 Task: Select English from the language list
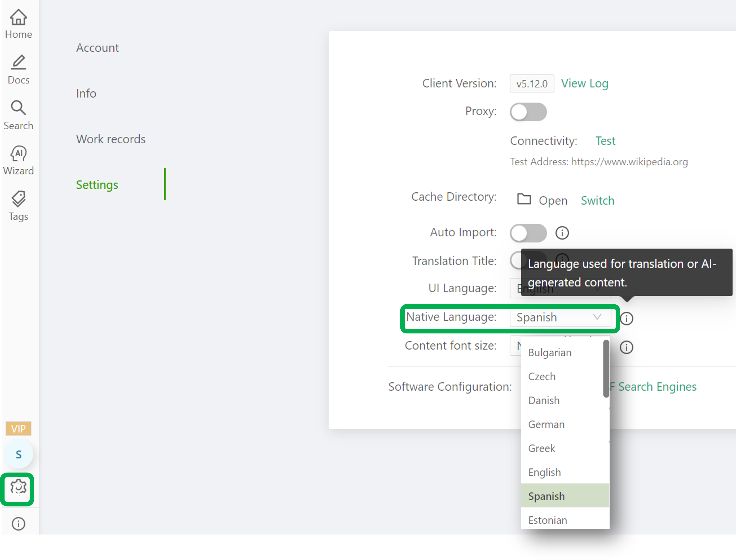click(x=565, y=473)
